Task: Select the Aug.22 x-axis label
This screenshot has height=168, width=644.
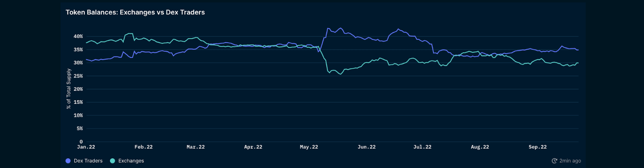Action: (480, 147)
